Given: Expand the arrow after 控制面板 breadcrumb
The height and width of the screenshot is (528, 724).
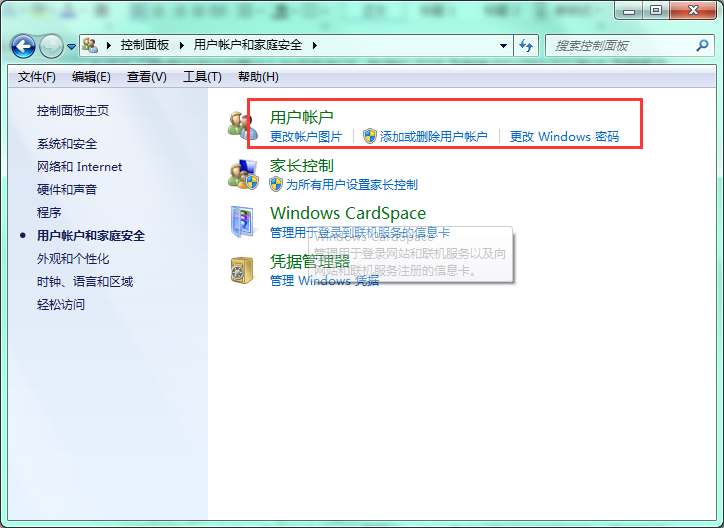Looking at the screenshot, I should 181,45.
